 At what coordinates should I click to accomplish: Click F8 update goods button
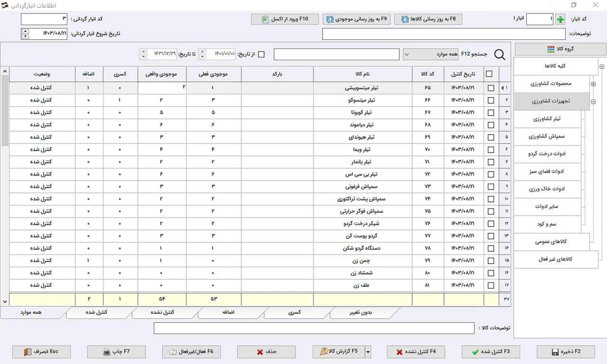(x=428, y=19)
